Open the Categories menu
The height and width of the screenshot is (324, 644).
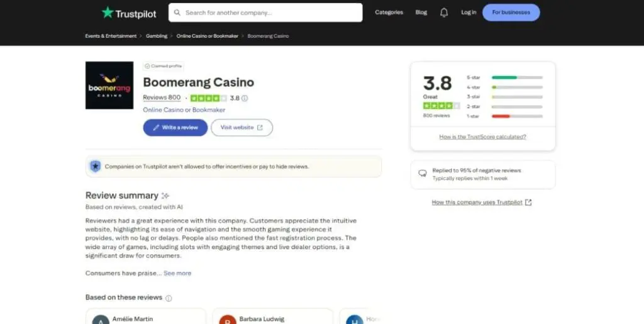point(389,13)
